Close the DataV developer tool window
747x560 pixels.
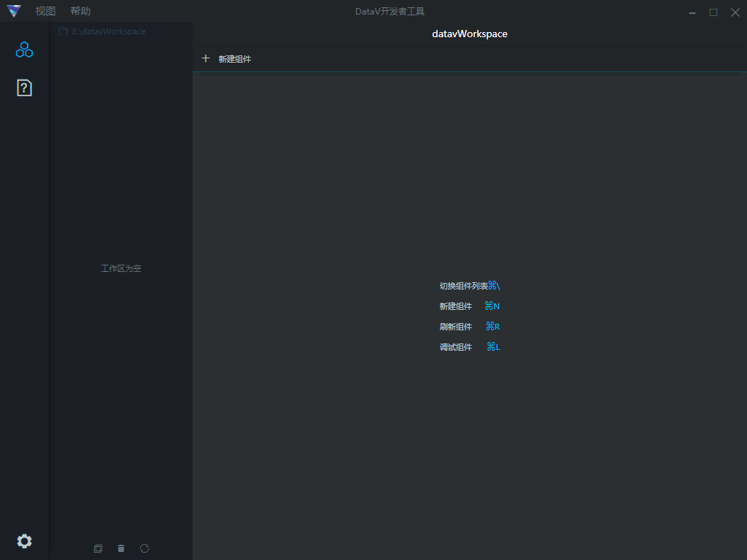(x=735, y=12)
